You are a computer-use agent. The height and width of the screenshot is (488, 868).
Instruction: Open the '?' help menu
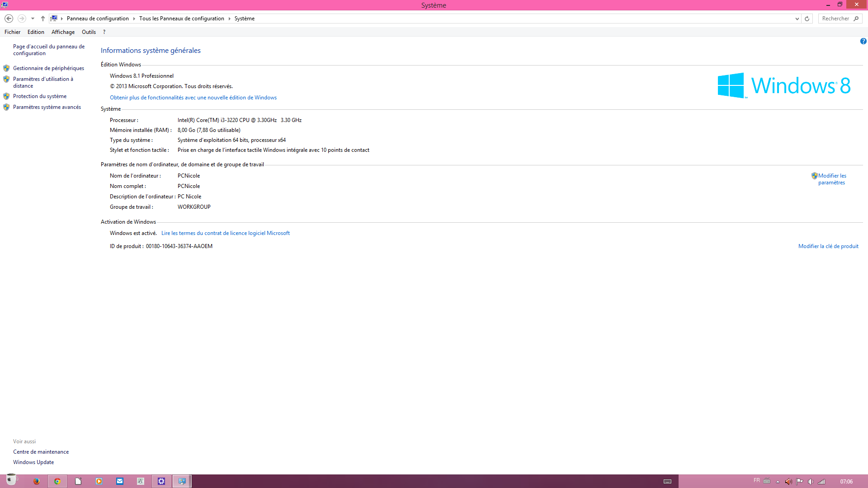click(x=104, y=32)
